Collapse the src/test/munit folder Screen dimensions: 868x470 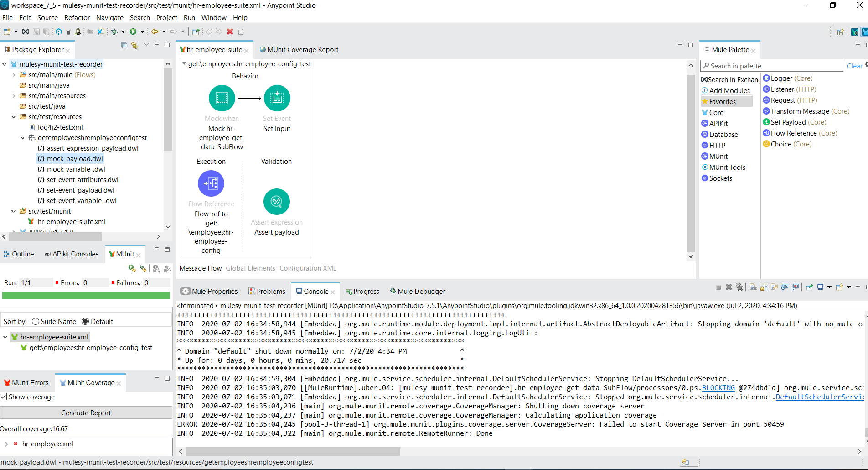(14, 211)
